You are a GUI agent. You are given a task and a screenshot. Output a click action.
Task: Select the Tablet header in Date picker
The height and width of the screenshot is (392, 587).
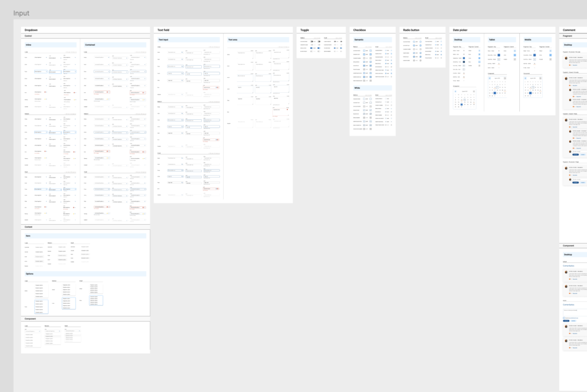(x=493, y=40)
